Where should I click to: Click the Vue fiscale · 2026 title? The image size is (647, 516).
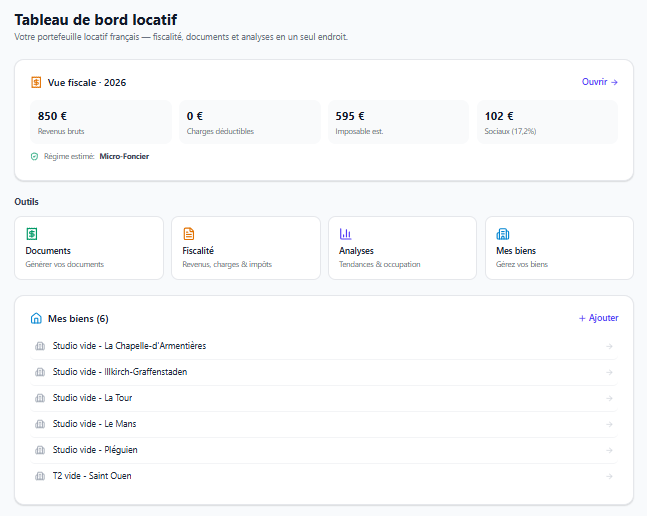[x=87, y=82]
